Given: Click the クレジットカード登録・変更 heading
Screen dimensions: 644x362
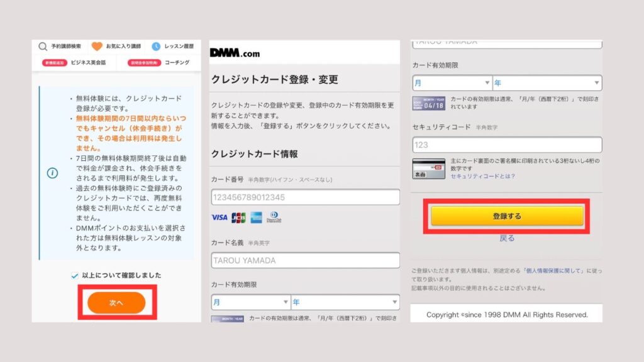Looking at the screenshot, I should pyautogui.click(x=274, y=80).
